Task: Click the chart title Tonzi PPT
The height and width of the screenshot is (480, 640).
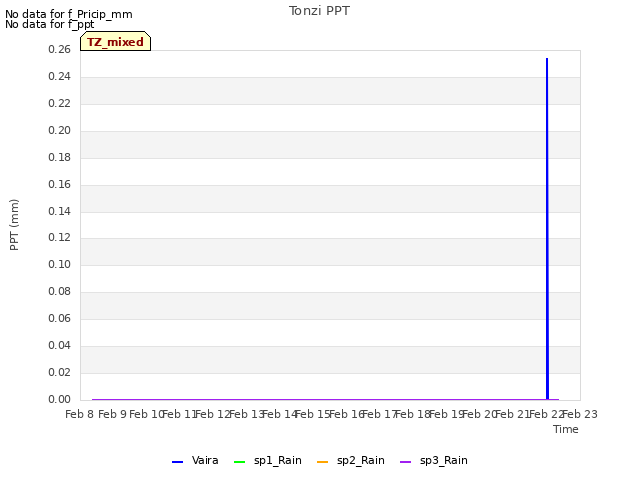Action: pyautogui.click(x=319, y=11)
